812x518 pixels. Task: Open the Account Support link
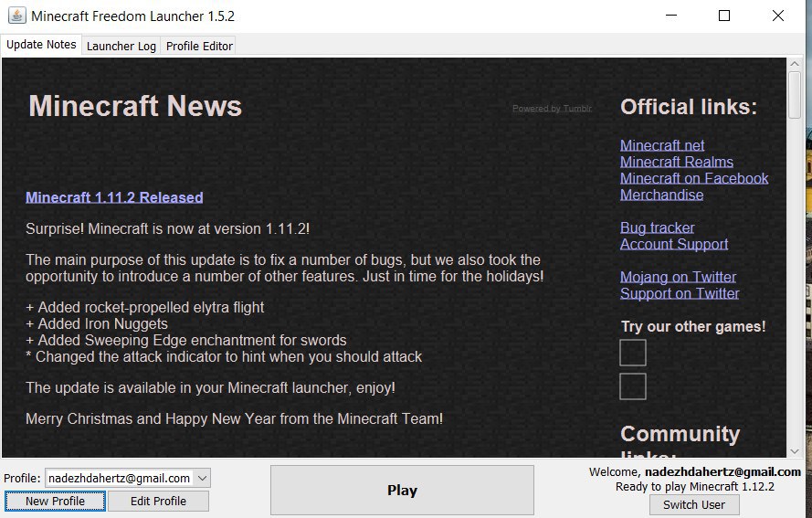coord(674,244)
